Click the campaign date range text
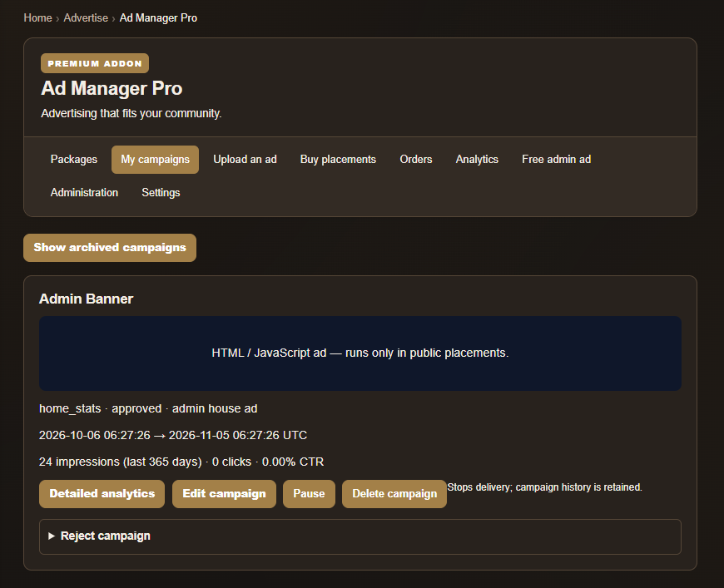This screenshot has height=588, width=724. 173,435
